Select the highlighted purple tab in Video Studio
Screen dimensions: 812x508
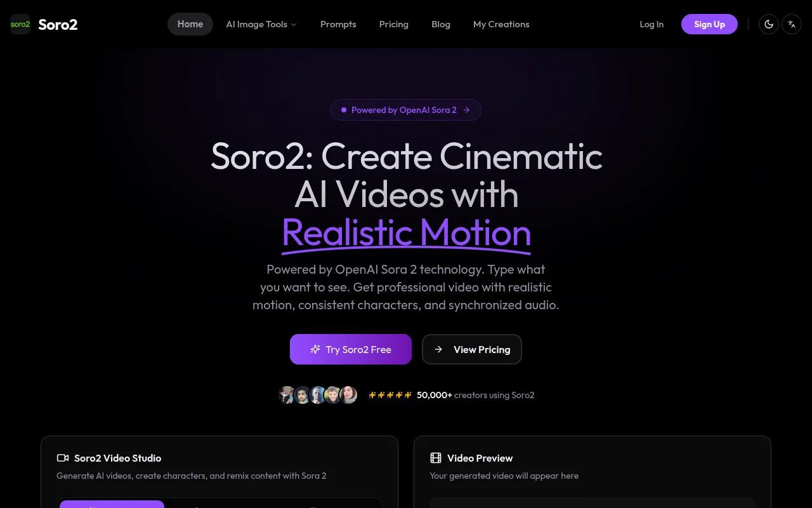[x=112, y=504]
